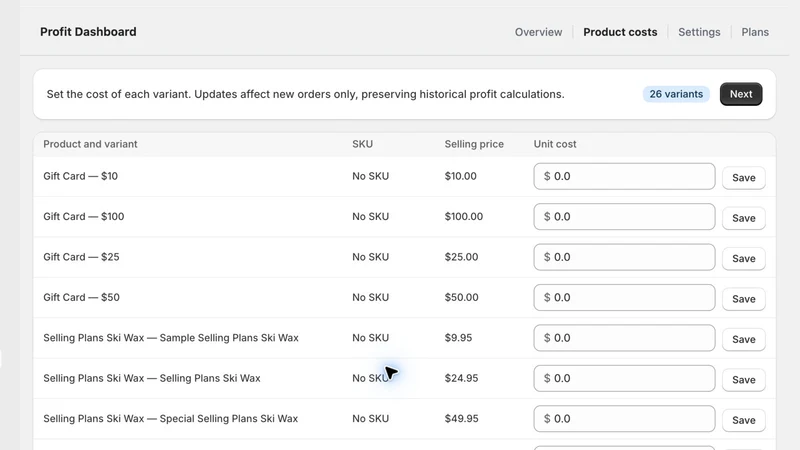Image resolution: width=800 pixels, height=450 pixels.
Task: Click the $49.95 selling price
Action: (461, 418)
